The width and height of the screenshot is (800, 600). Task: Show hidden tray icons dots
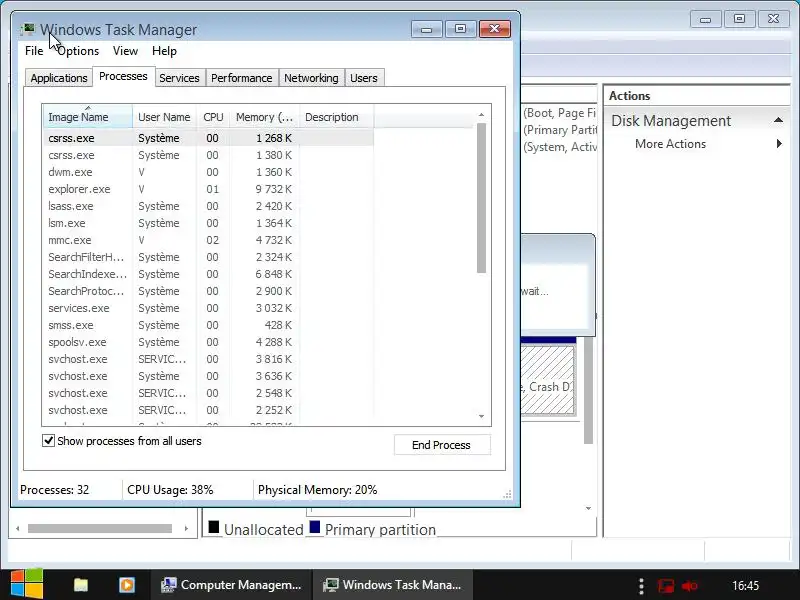[641, 585]
